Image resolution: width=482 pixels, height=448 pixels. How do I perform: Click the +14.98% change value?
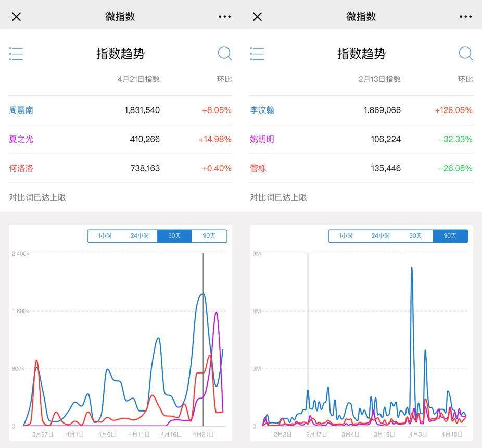tap(215, 139)
